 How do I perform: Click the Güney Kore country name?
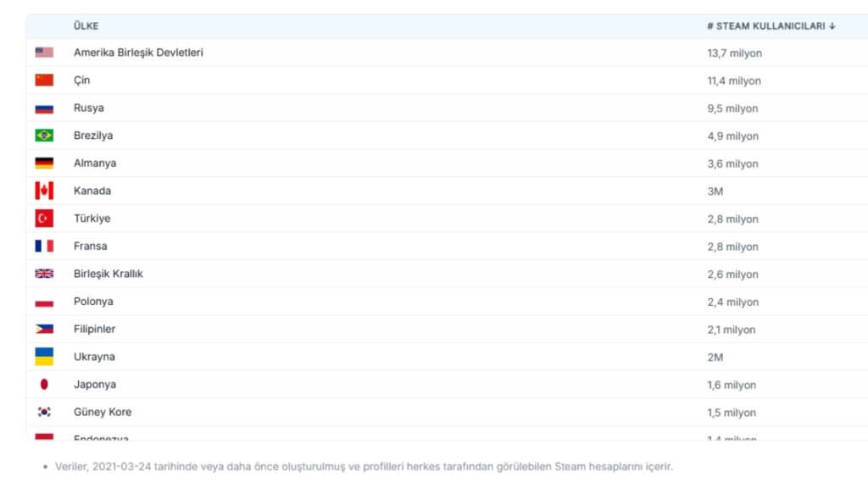click(x=102, y=413)
